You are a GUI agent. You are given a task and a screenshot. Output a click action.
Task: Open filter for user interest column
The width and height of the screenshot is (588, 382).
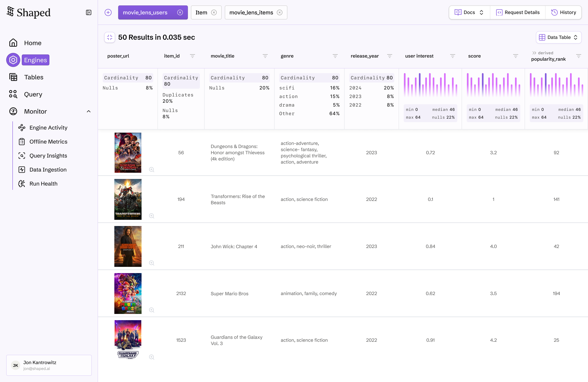453,56
